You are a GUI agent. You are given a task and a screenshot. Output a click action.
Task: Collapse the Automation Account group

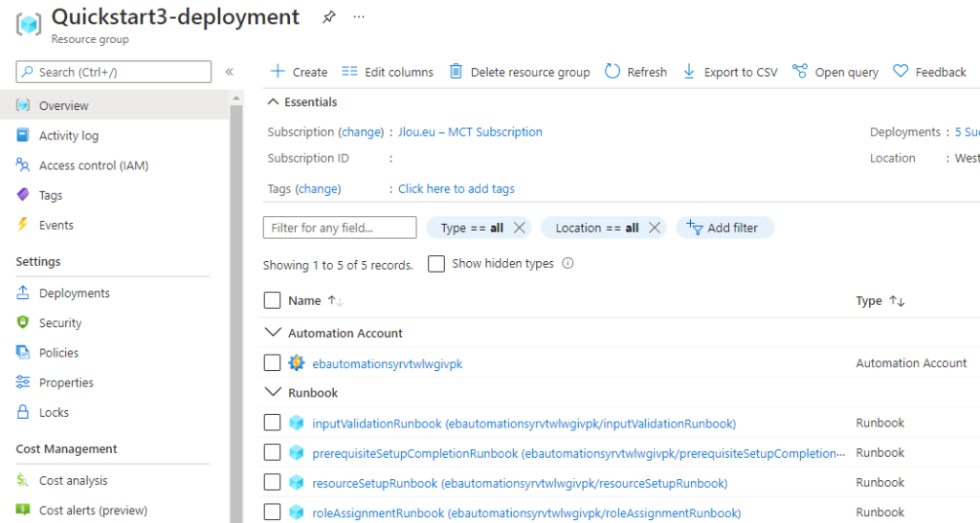(x=273, y=332)
